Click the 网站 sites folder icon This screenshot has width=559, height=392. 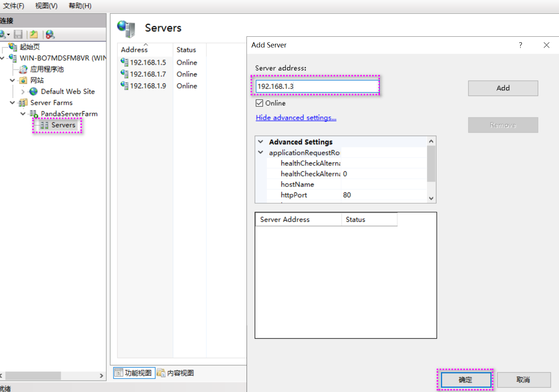23,80
